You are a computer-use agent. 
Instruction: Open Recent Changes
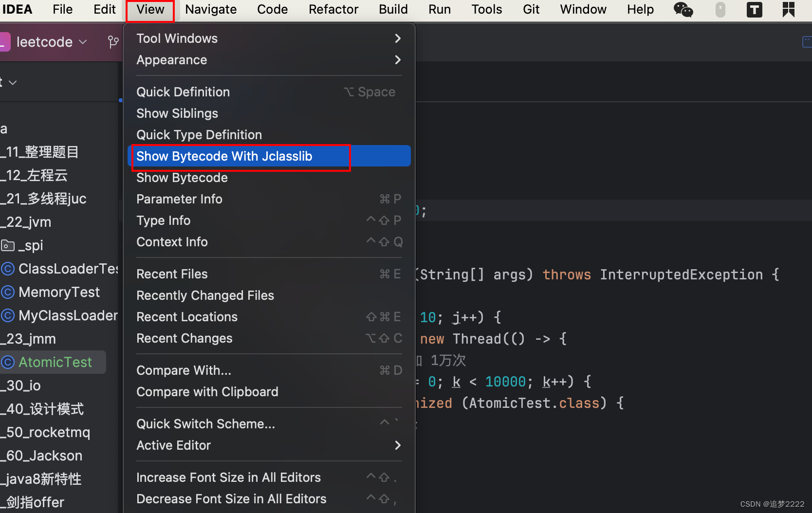point(269,338)
